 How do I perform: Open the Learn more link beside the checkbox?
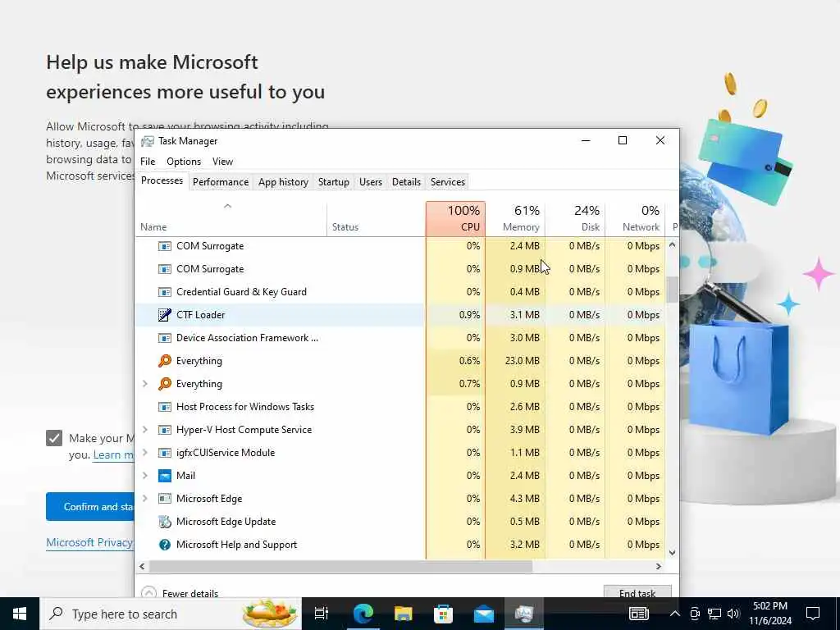[x=113, y=454]
